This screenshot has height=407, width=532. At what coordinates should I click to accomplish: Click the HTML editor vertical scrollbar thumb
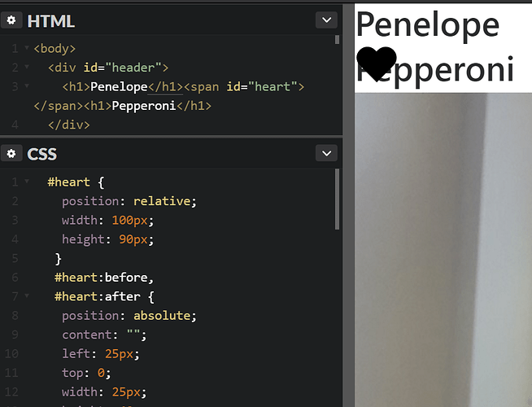tap(337, 40)
